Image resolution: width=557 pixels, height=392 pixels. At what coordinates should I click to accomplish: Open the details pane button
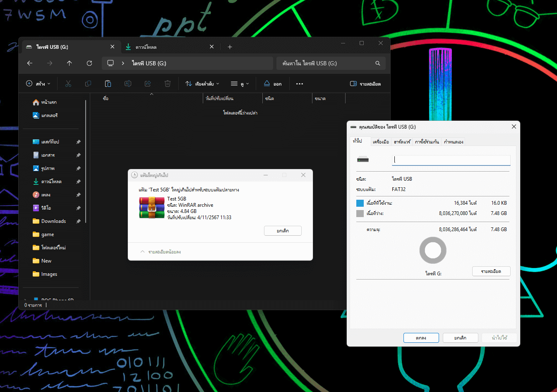click(365, 84)
